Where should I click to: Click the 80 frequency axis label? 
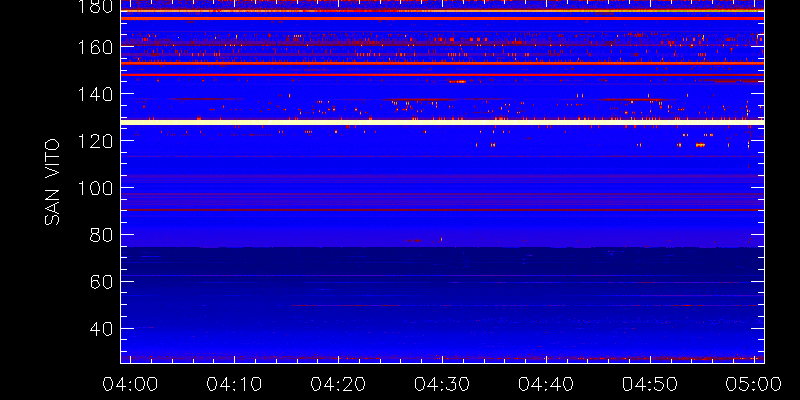101,235
